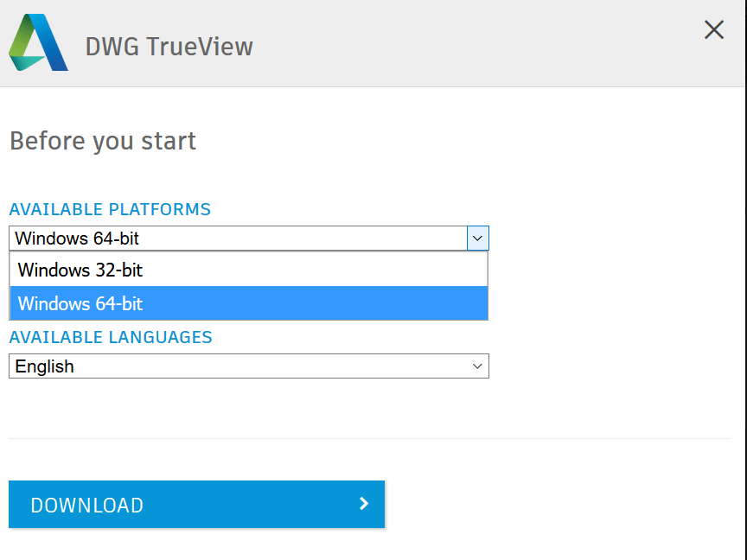Click the Autodesk logo icon
This screenshot has height=560, width=747.
point(38,43)
